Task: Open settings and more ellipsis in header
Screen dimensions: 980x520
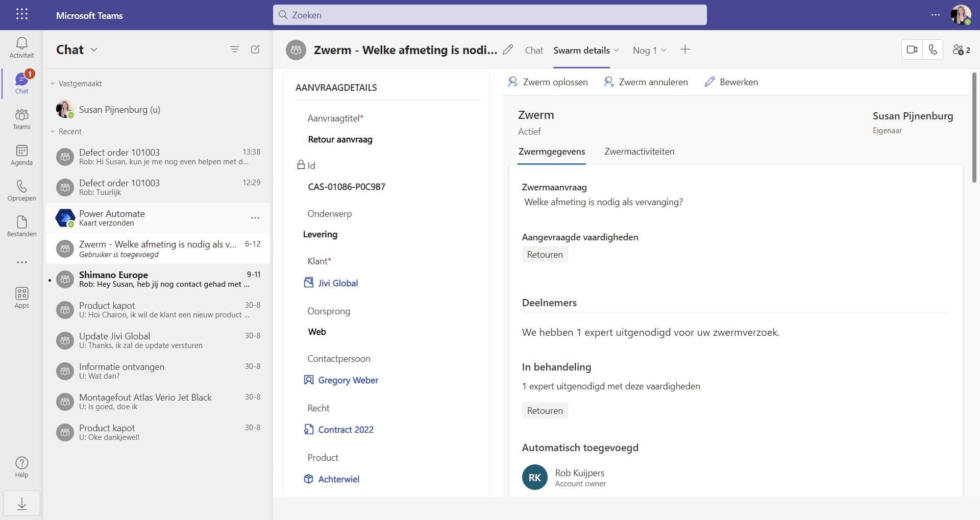Action: 935,15
